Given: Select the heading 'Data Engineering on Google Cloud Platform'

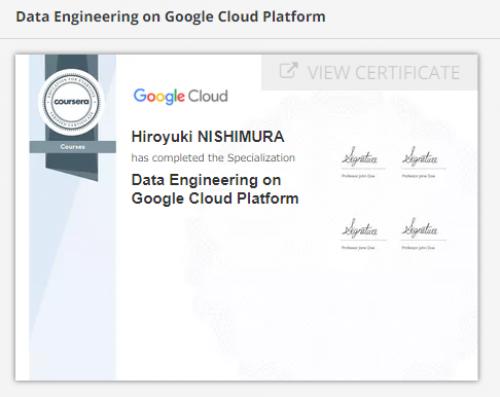Looking at the screenshot, I should [171, 17].
